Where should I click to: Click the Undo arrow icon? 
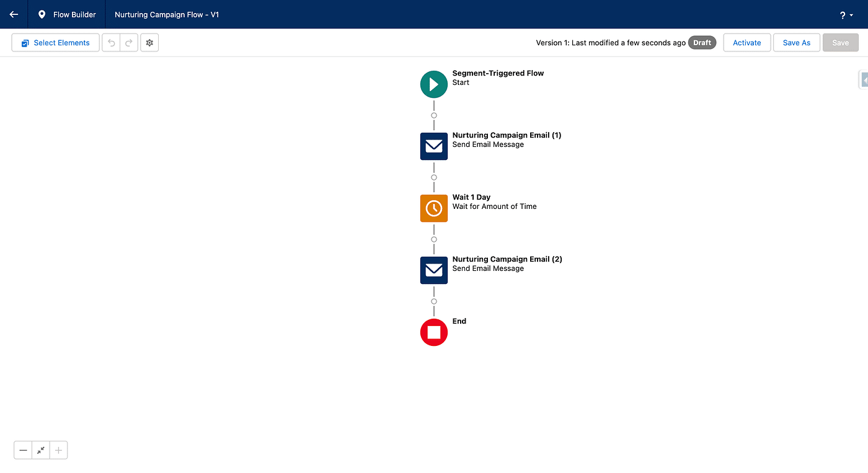point(112,43)
